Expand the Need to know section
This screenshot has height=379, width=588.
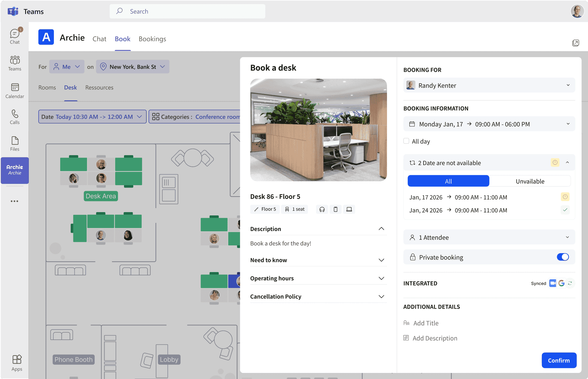(381, 260)
